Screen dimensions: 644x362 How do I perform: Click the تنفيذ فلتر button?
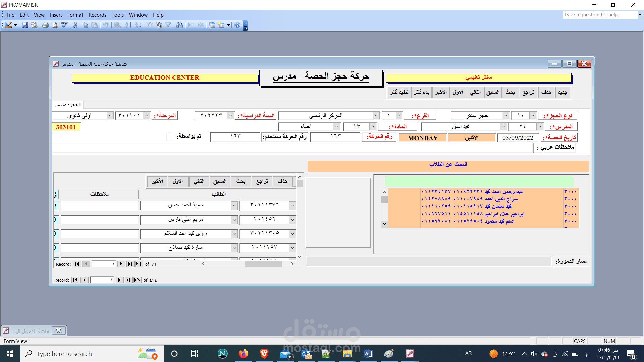(x=399, y=92)
